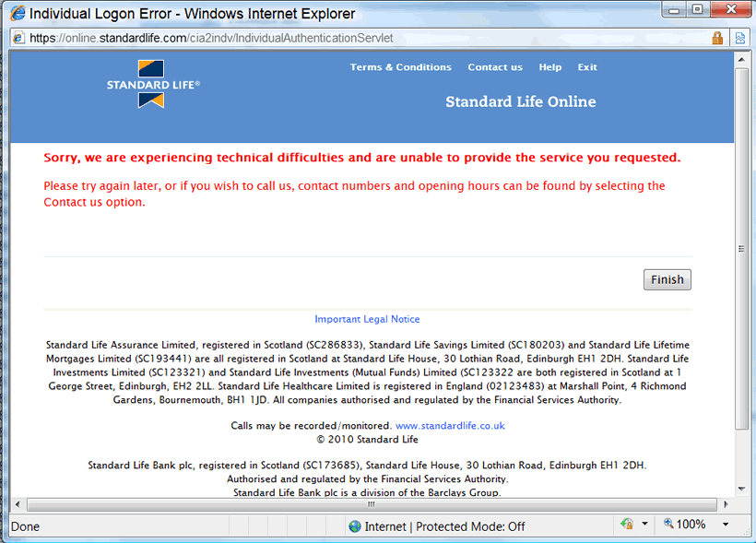This screenshot has width=756, height=543.
Task: Click the '© 2010 Standard Life' text
Action: coord(367,440)
